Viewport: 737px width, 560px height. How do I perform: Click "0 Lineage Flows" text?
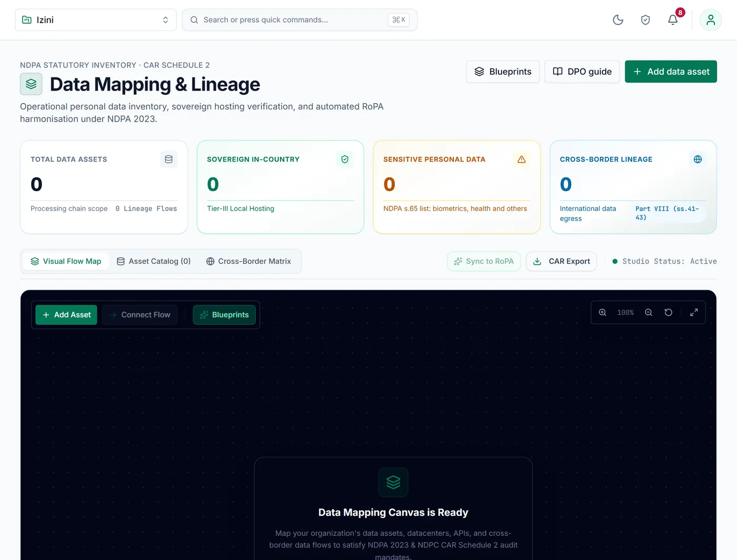coord(146,209)
